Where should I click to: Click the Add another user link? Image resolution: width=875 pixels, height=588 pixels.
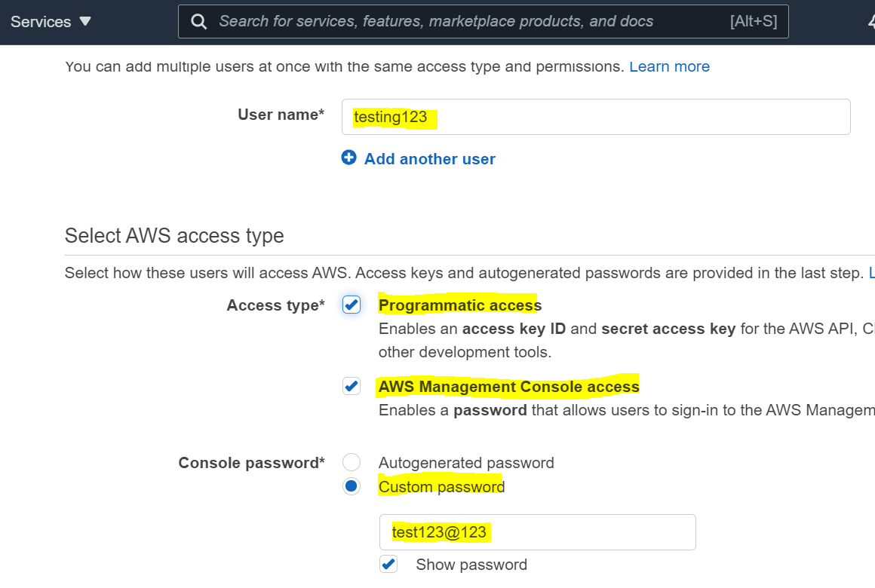429,158
